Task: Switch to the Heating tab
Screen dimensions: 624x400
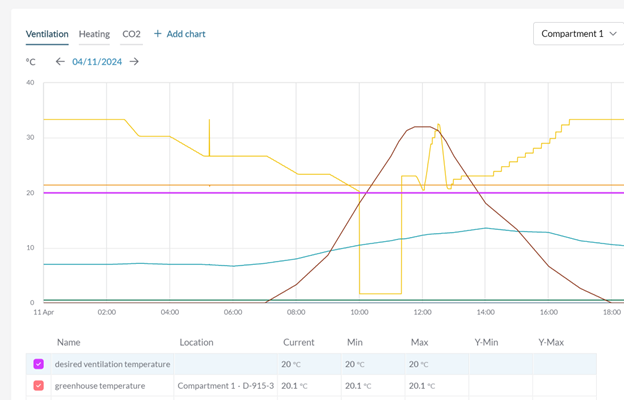Action: coord(94,34)
